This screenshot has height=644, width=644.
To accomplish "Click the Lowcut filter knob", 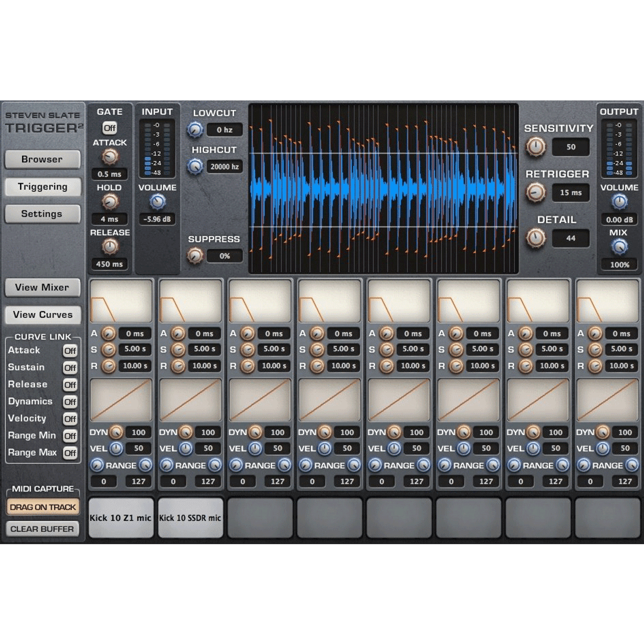I will pyautogui.click(x=195, y=130).
